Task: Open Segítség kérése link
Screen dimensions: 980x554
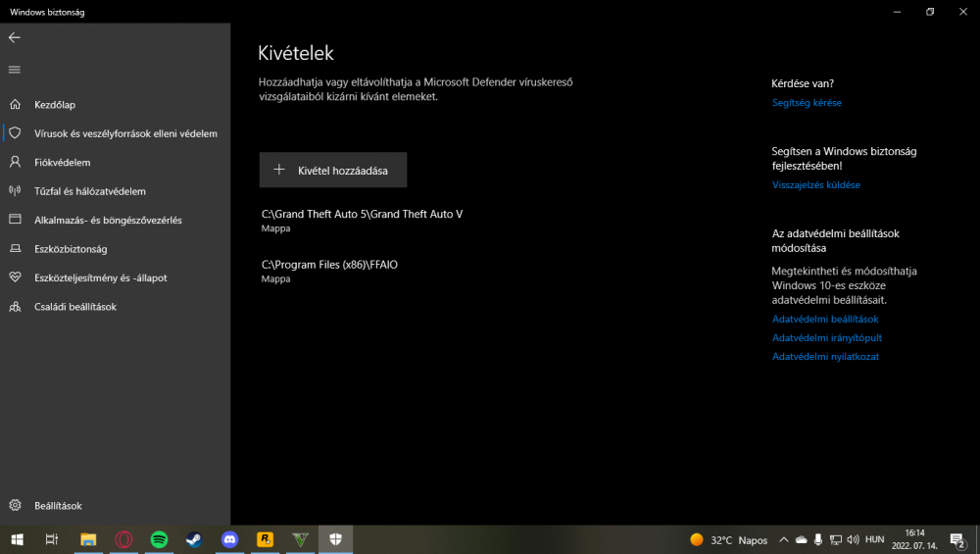Action: click(x=807, y=103)
